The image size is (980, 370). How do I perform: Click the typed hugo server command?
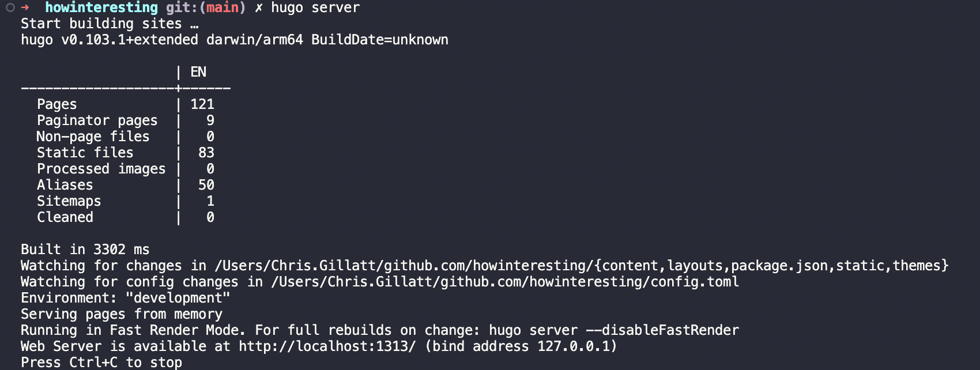tap(315, 7)
